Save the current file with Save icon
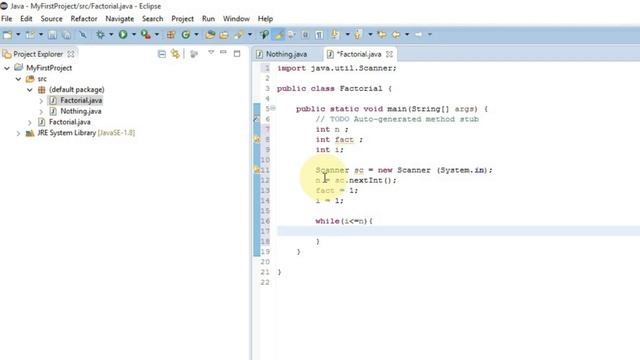The image size is (640, 360). 52,35
